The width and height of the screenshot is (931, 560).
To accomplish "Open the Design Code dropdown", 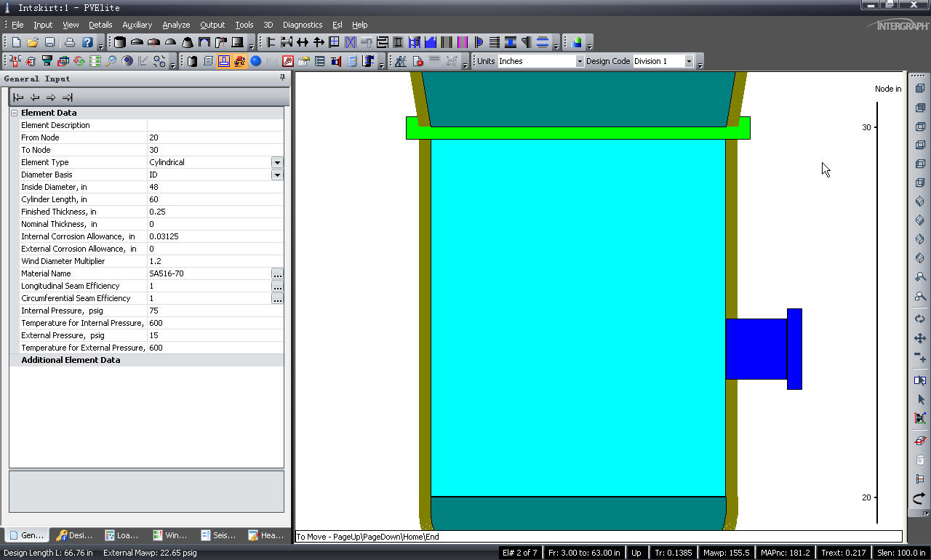I will coord(689,61).
